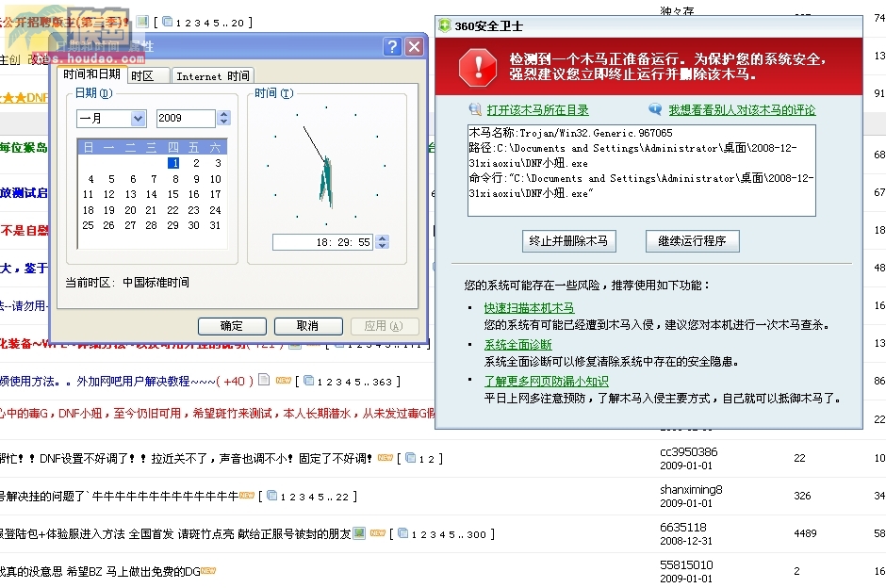Viewport: 886px width, 588px height.
Task: Click the 确定 button in date dialog
Action: 232,326
